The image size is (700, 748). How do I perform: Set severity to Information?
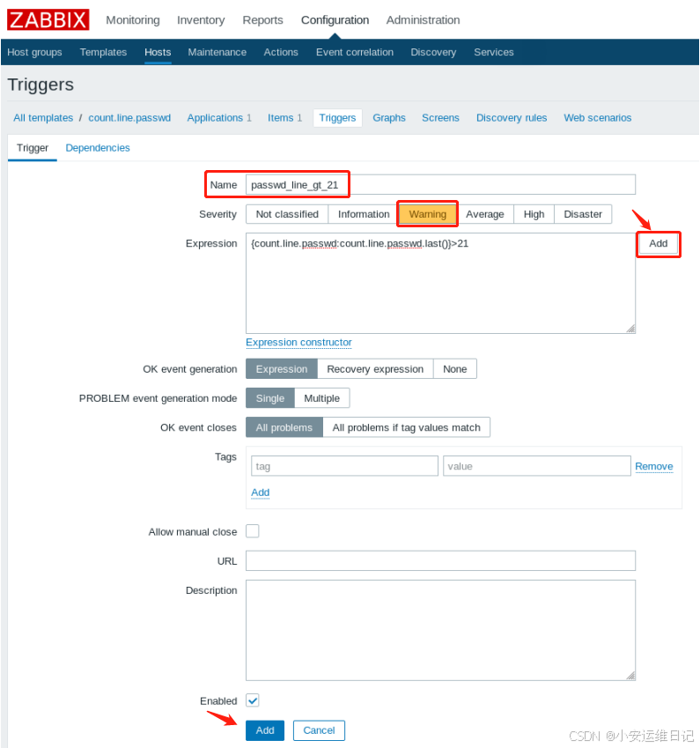[364, 214]
